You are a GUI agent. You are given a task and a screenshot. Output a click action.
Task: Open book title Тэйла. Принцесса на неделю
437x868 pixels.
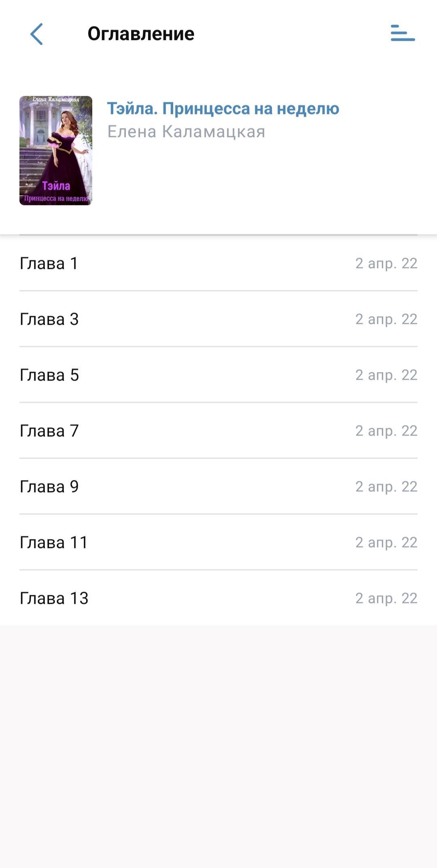pyautogui.click(x=223, y=108)
